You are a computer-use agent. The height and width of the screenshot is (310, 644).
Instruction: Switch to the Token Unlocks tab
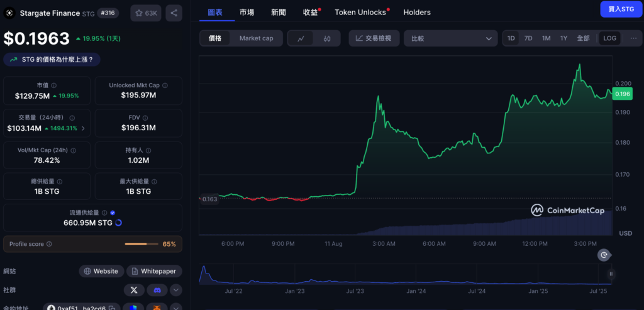coord(361,13)
